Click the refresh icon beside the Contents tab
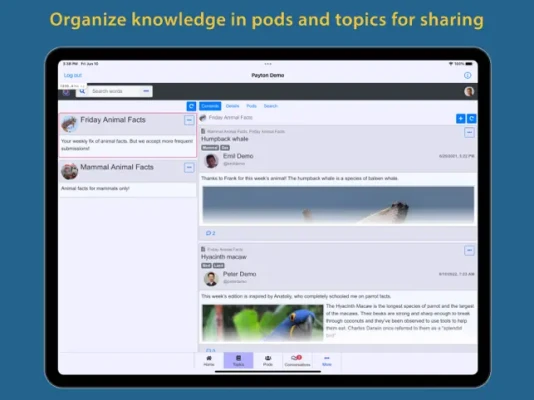 pyautogui.click(x=191, y=106)
